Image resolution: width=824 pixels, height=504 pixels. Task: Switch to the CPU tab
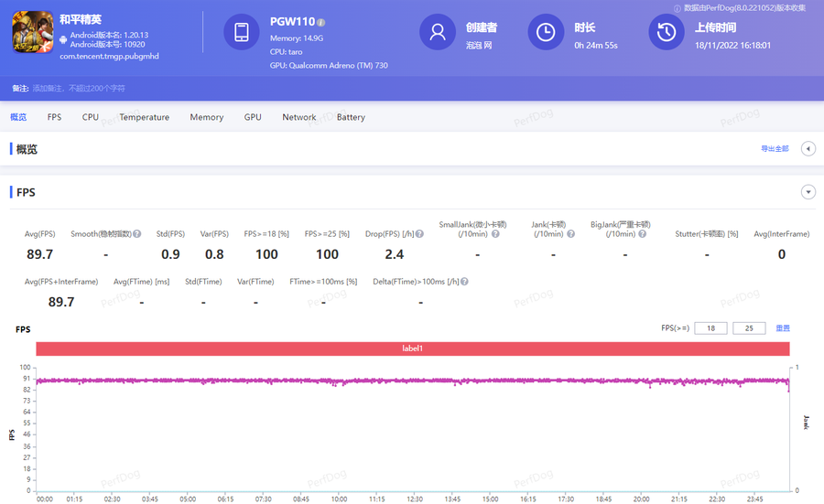[90, 117]
